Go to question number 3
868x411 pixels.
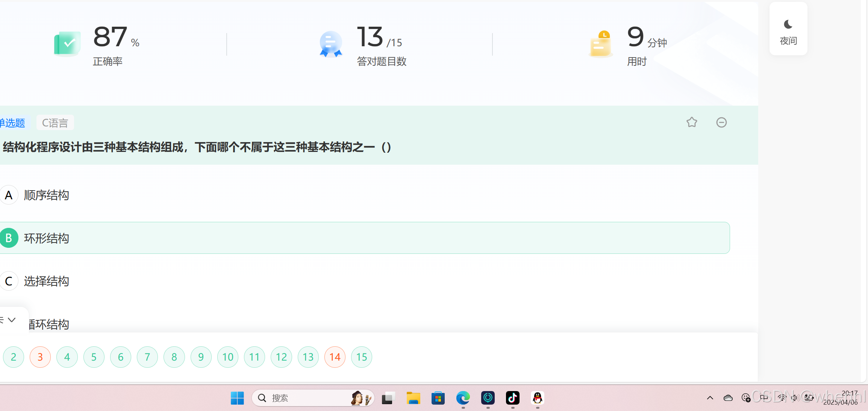(x=40, y=357)
